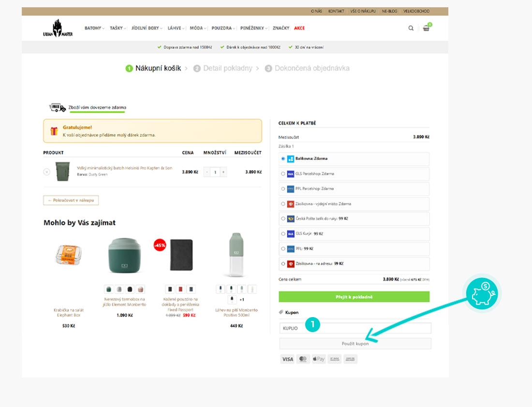This screenshot has height=407, width=532.
Task: Click the Monbento Positive bottle image
Action: click(x=236, y=255)
